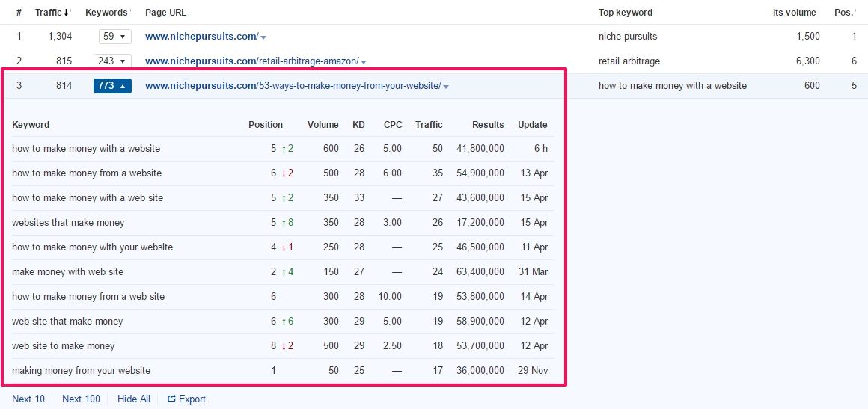Image resolution: width=868 pixels, height=409 pixels.
Task: Click the 10.00 CPC value
Action: click(x=391, y=296)
